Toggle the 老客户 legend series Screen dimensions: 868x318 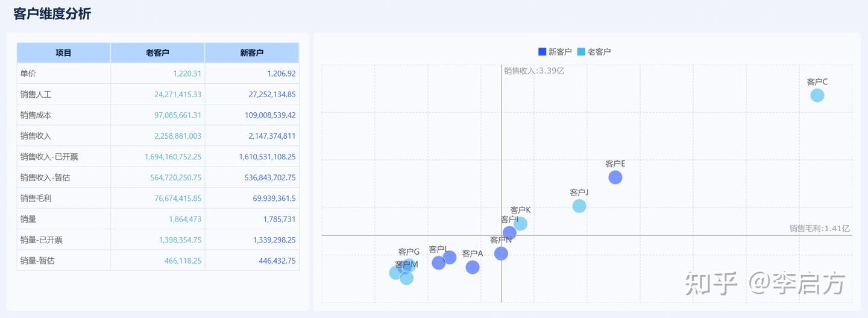pos(594,52)
